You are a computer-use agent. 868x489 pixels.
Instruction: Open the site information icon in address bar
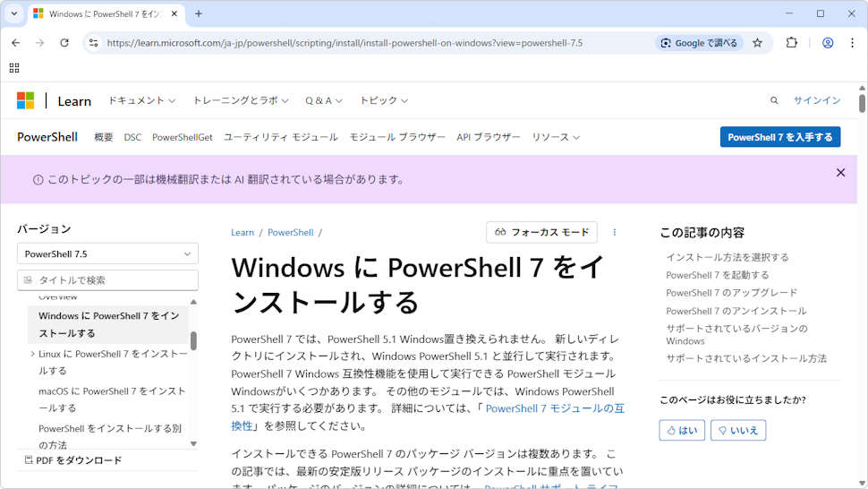tap(94, 43)
